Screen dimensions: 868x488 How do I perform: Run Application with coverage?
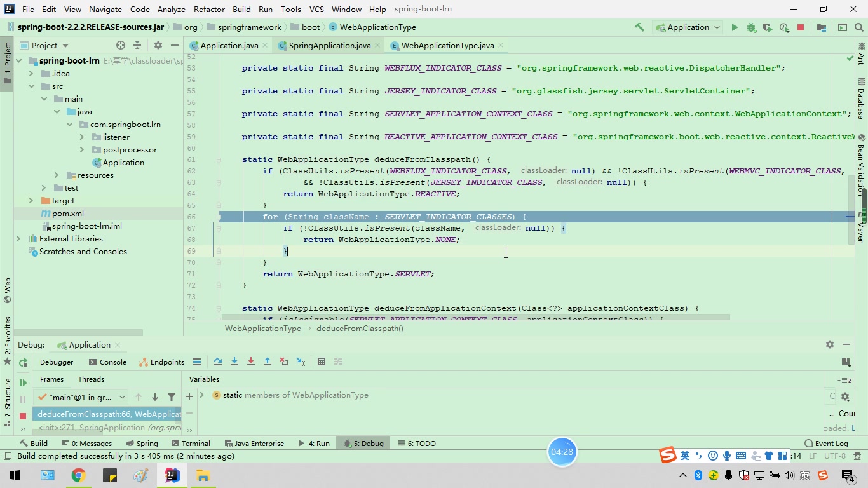pyautogui.click(x=768, y=27)
